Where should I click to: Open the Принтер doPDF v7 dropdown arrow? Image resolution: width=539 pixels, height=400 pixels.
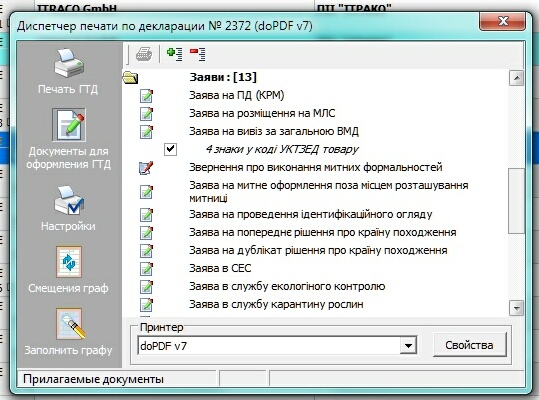[408, 345]
